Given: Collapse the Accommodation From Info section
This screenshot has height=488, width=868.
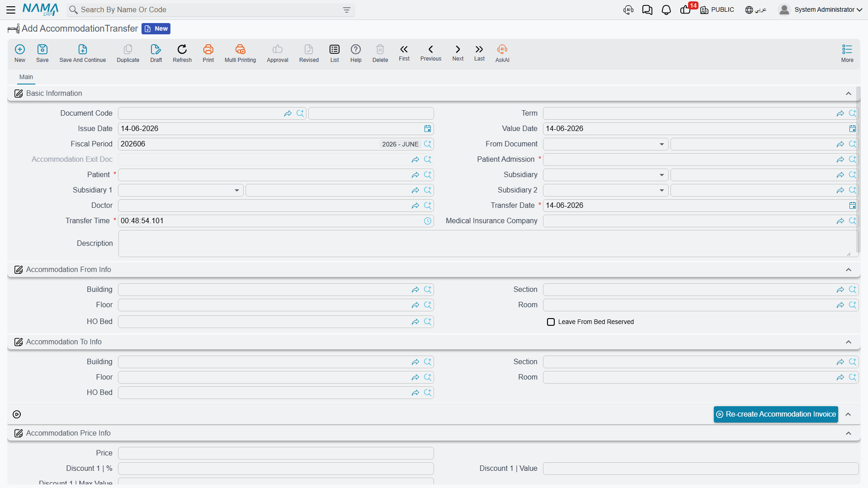Looking at the screenshot, I should point(849,270).
